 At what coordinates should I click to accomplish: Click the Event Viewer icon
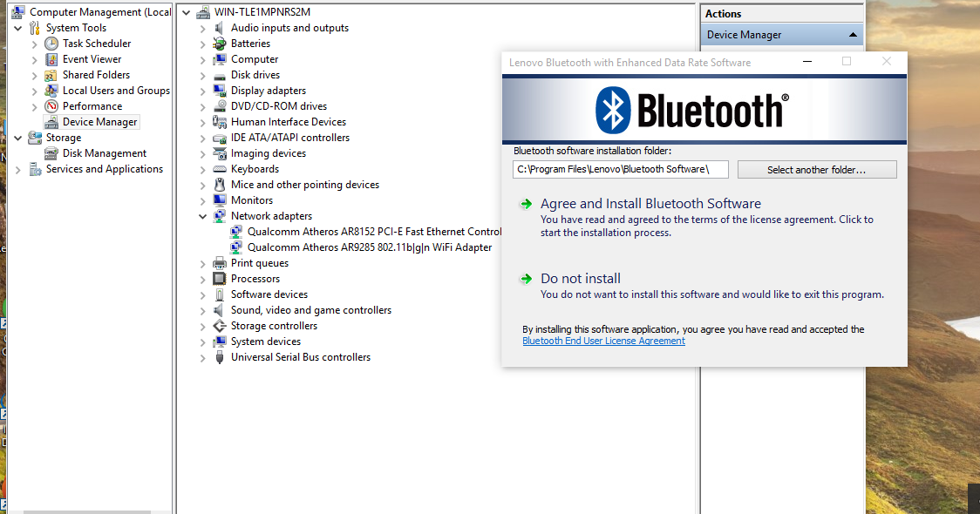point(51,59)
